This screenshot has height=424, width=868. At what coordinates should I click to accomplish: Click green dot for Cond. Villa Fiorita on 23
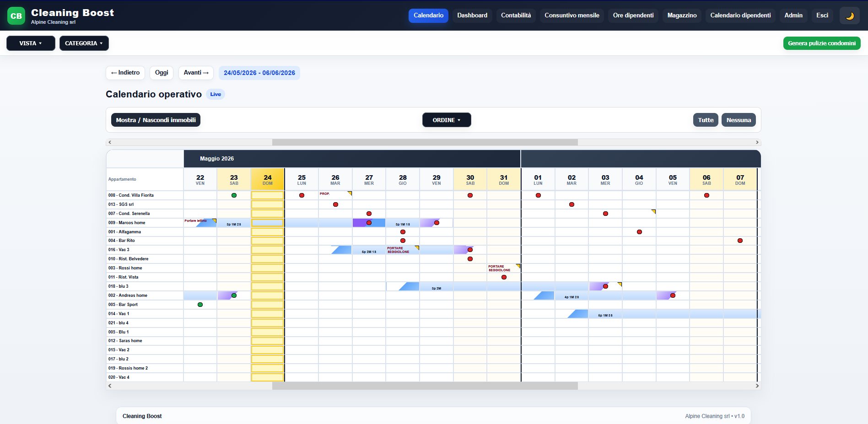tap(234, 195)
